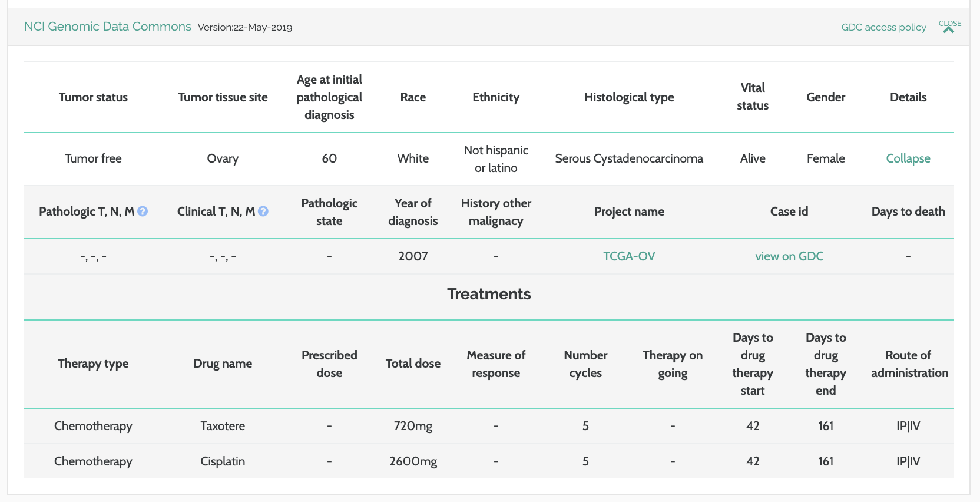Click the Prescribed dose header

pyautogui.click(x=329, y=364)
